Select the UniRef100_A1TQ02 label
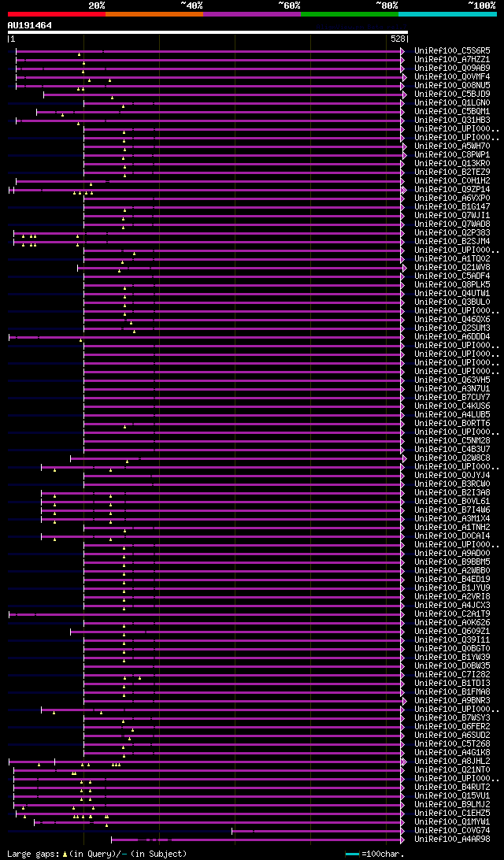This screenshot has width=504, height=860. (x=453, y=259)
